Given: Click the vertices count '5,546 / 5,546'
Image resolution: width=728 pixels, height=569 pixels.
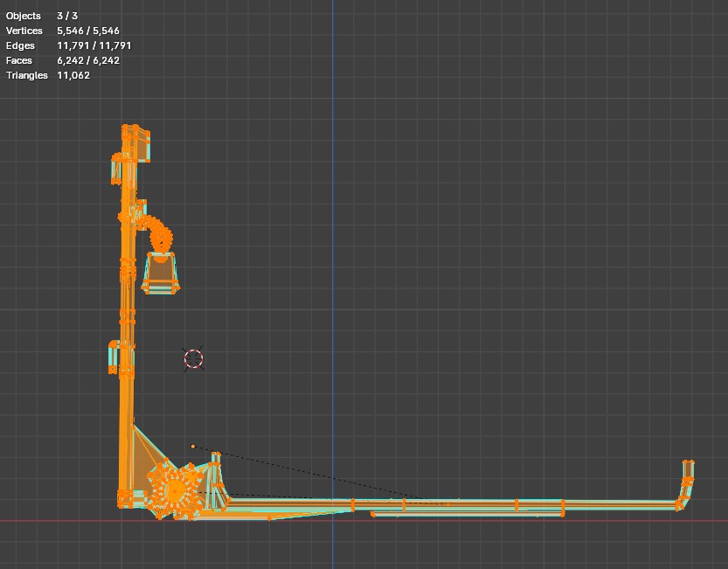Looking at the screenshot, I should click(88, 31).
